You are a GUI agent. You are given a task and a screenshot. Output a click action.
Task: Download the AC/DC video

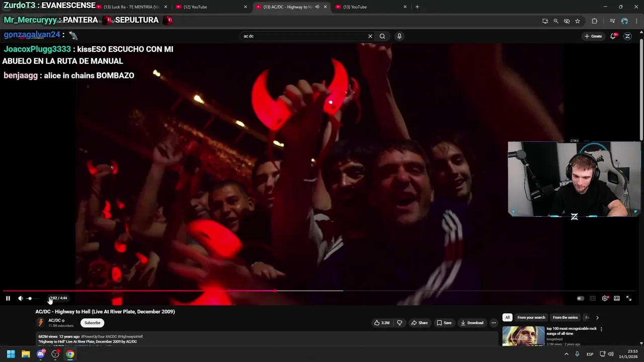tap(472, 323)
